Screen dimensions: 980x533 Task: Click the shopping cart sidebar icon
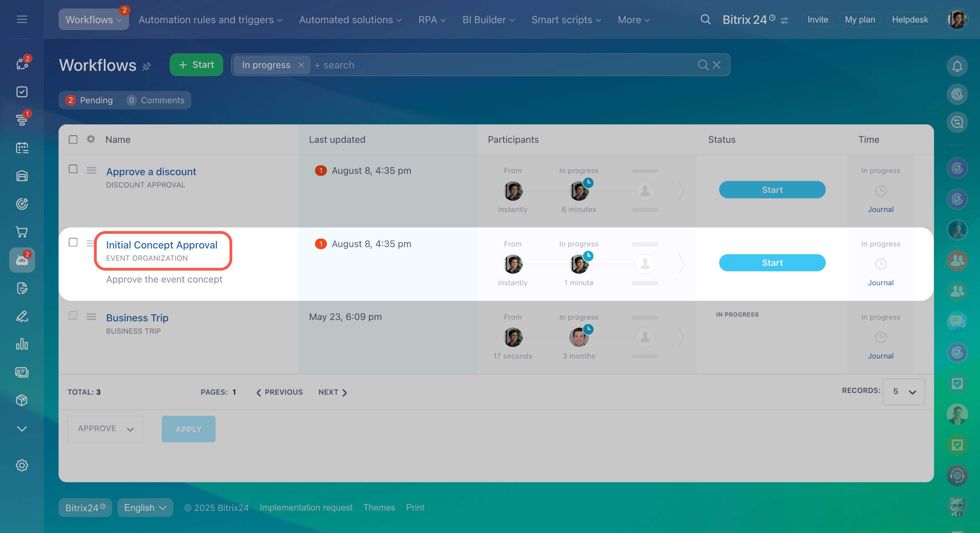(x=22, y=231)
